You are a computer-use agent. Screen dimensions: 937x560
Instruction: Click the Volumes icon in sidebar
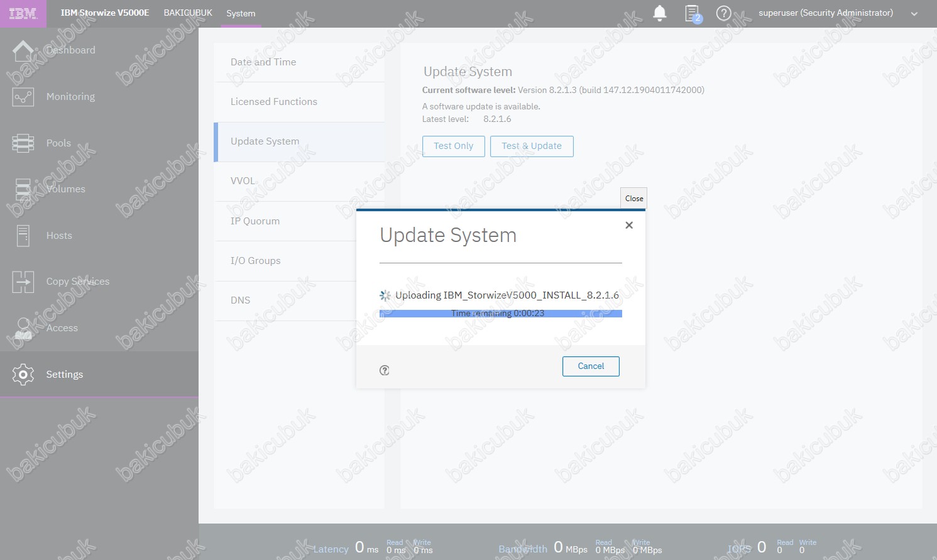pos(23,189)
